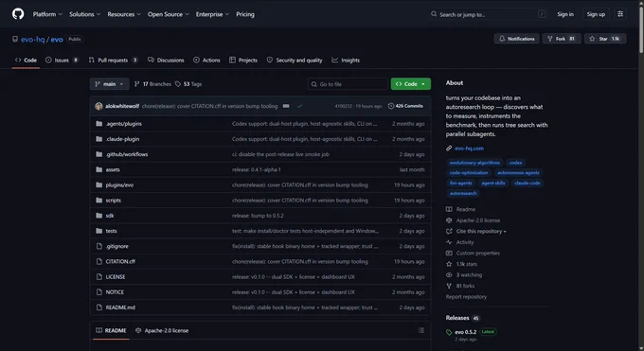Open the Platform navigation menu
This screenshot has width=644, height=351.
pos(47,14)
